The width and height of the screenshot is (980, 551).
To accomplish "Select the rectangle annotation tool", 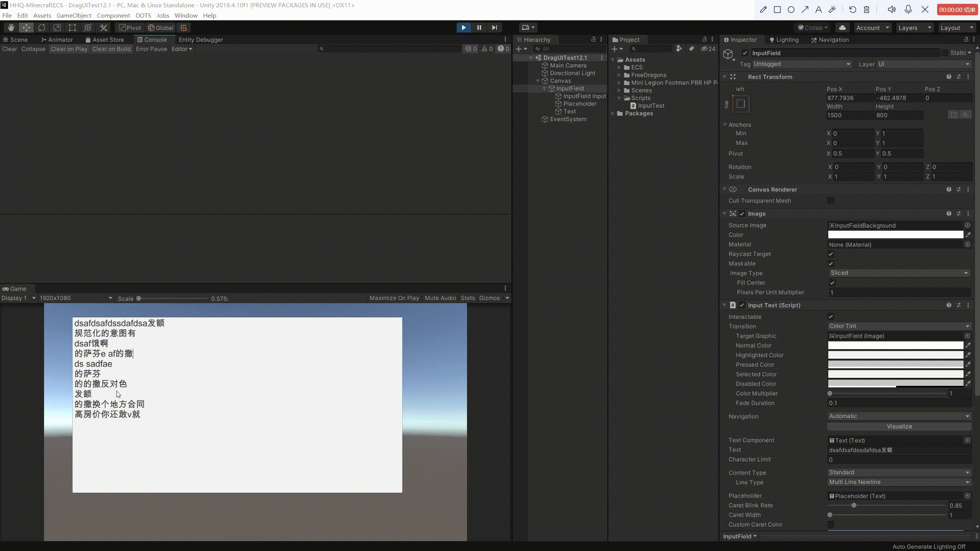I will click(777, 10).
